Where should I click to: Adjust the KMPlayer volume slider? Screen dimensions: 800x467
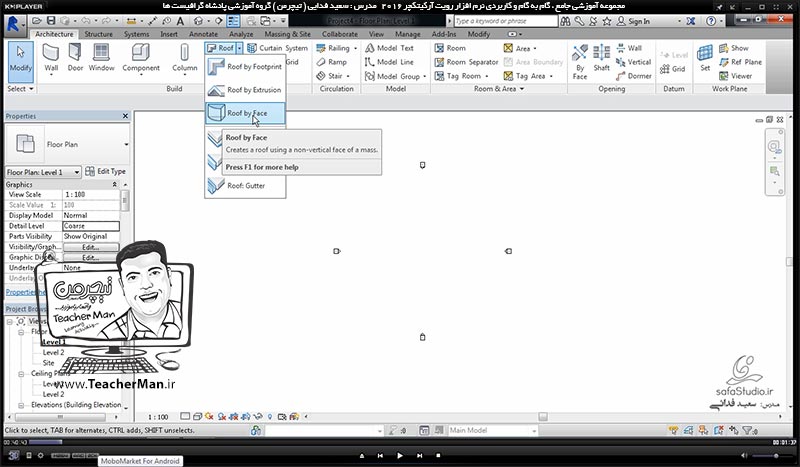(x=772, y=455)
